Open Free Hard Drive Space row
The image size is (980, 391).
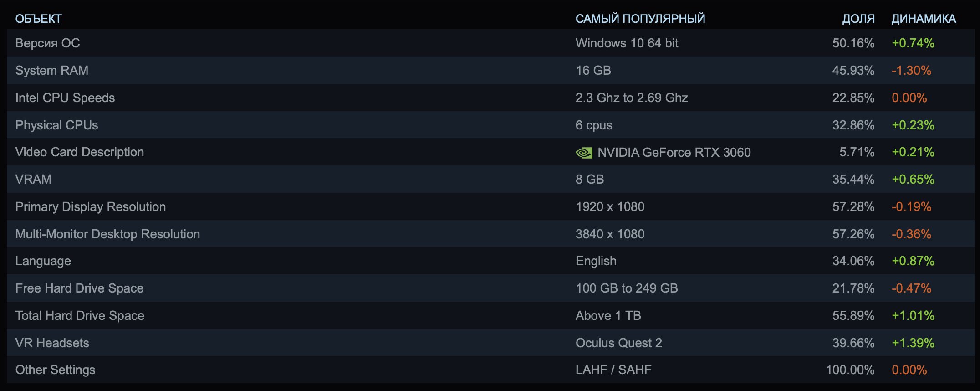tap(490, 288)
